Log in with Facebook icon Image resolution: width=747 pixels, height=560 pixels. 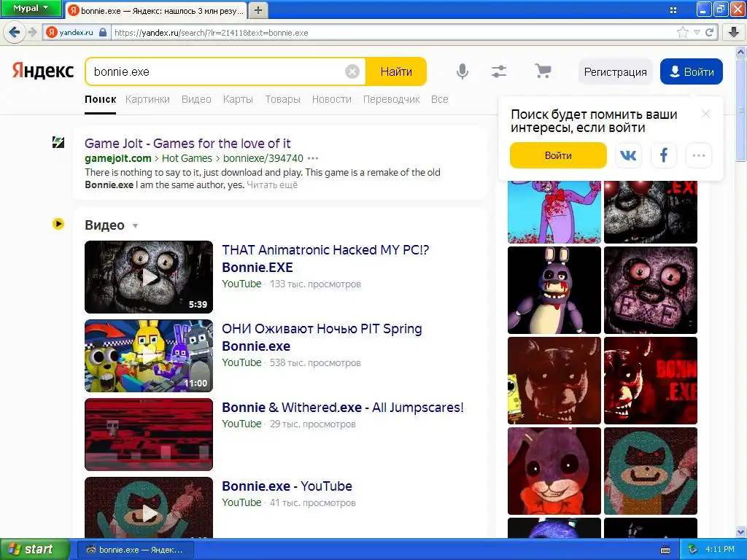(664, 155)
